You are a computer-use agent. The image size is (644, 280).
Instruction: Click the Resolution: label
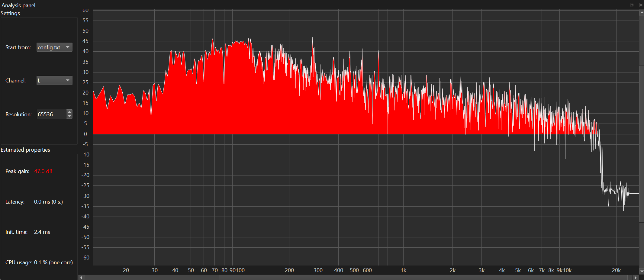coord(18,114)
